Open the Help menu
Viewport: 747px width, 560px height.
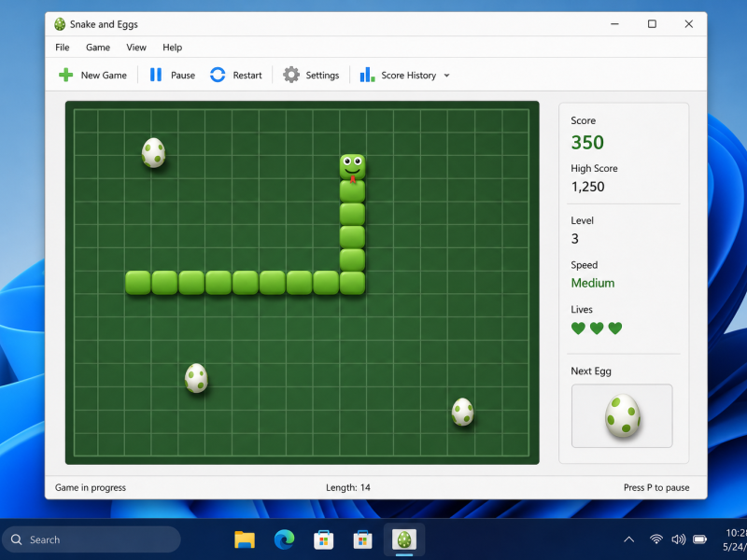pyautogui.click(x=172, y=48)
